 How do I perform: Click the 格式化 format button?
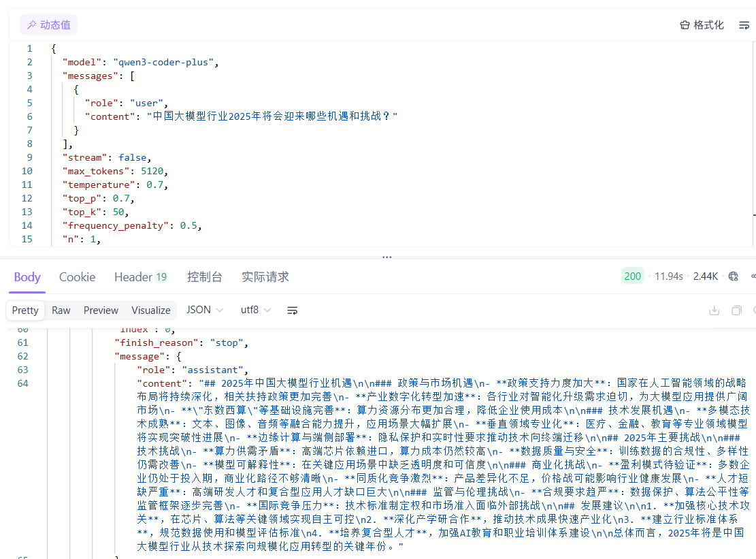point(702,25)
